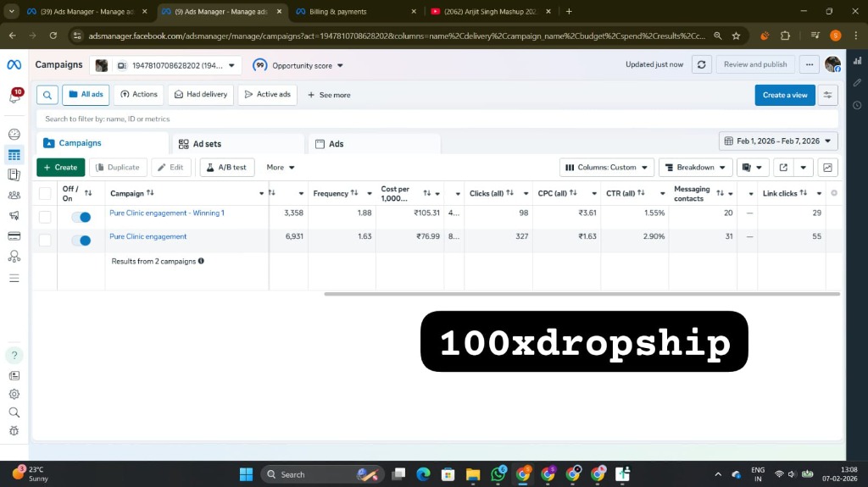Open right panel edit pencil icon

tap(857, 83)
